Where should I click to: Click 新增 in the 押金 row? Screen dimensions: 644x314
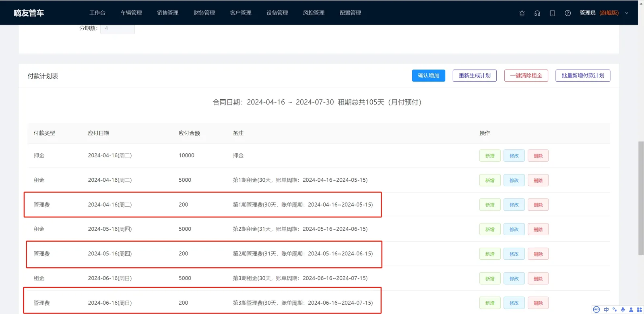[490, 156]
